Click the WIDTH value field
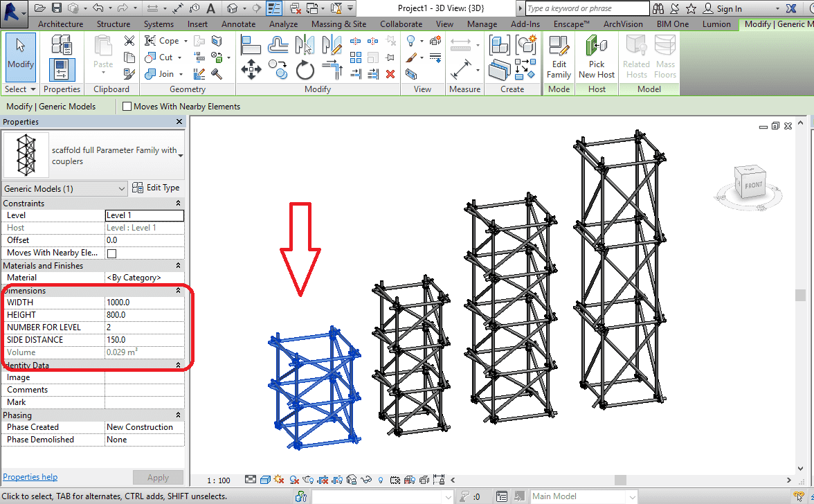 144,303
